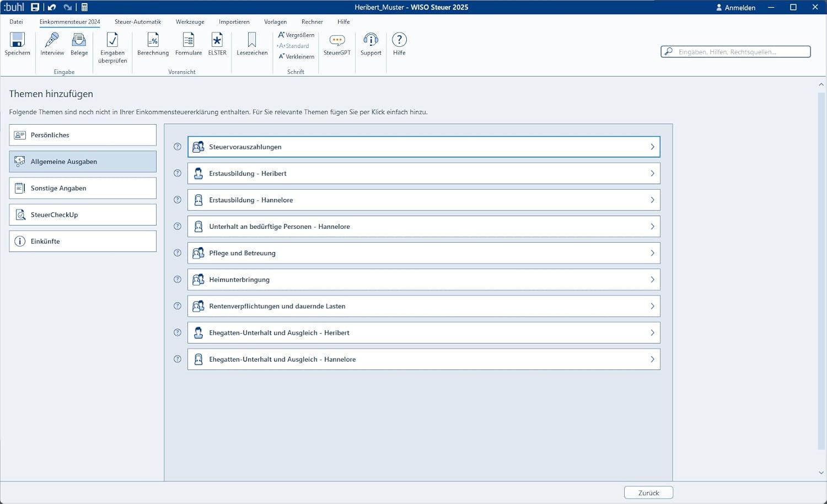Select the Allgemeine Ausgaben category

click(x=83, y=162)
